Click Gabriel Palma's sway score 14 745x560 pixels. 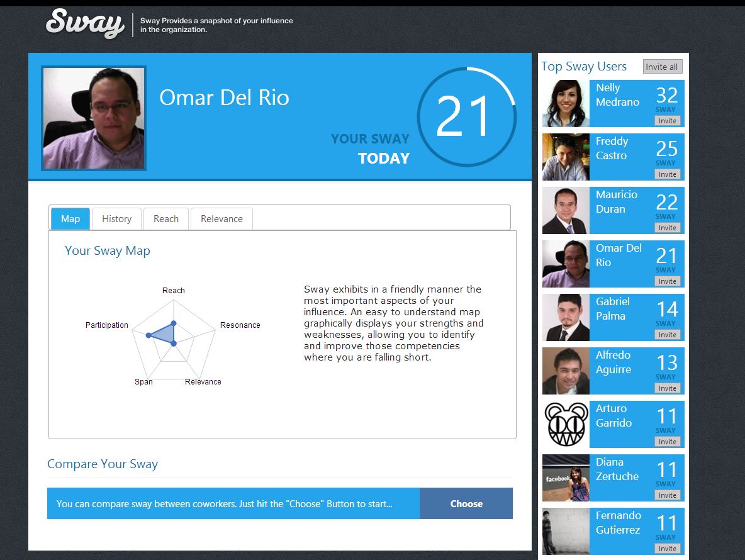coord(667,309)
